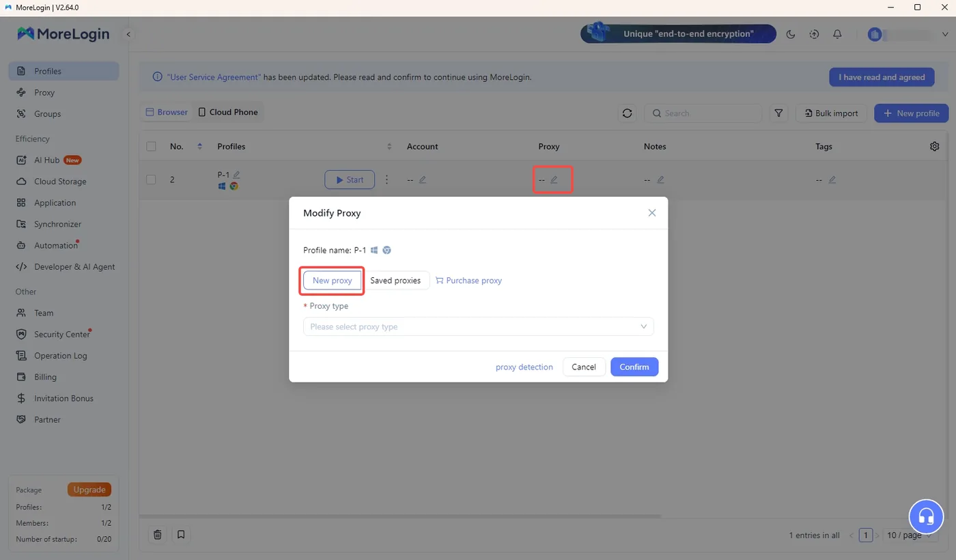The height and width of the screenshot is (560, 956).
Task: Click Confirm in Modify Proxy dialog
Action: [634, 367]
